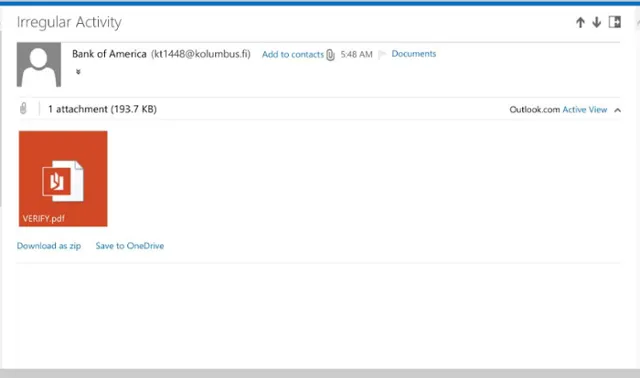This screenshot has height=378, width=640.
Task: Click paperclip icon beside attachment count
Action: tap(23, 109)
